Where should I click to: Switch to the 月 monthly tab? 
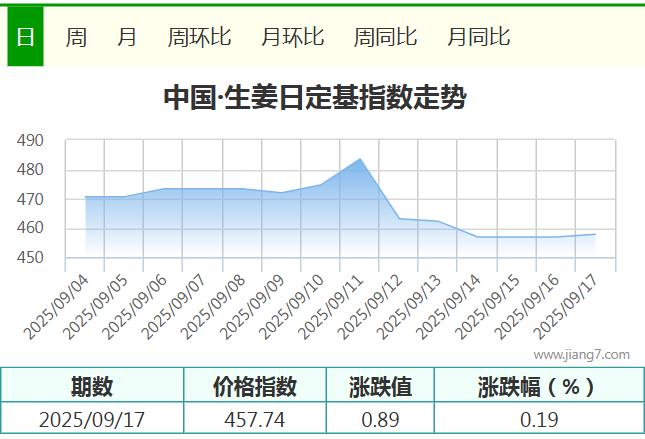tap(127, 37)
